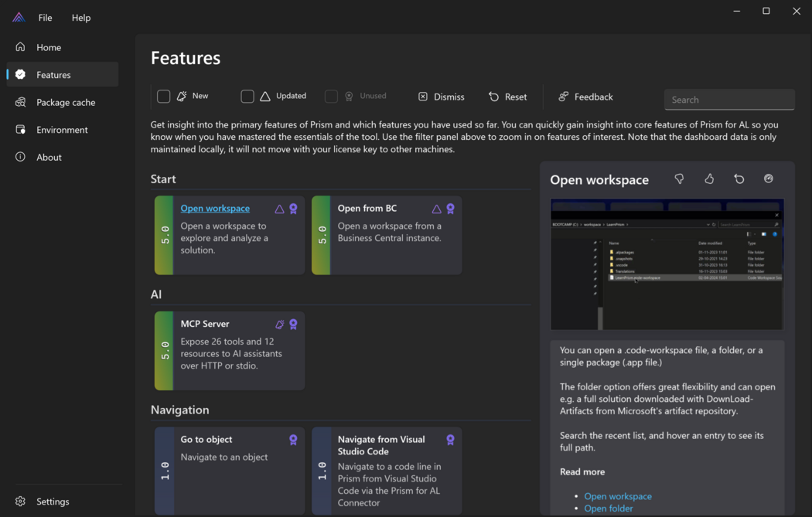Enable the New filter checkbox

164,97
